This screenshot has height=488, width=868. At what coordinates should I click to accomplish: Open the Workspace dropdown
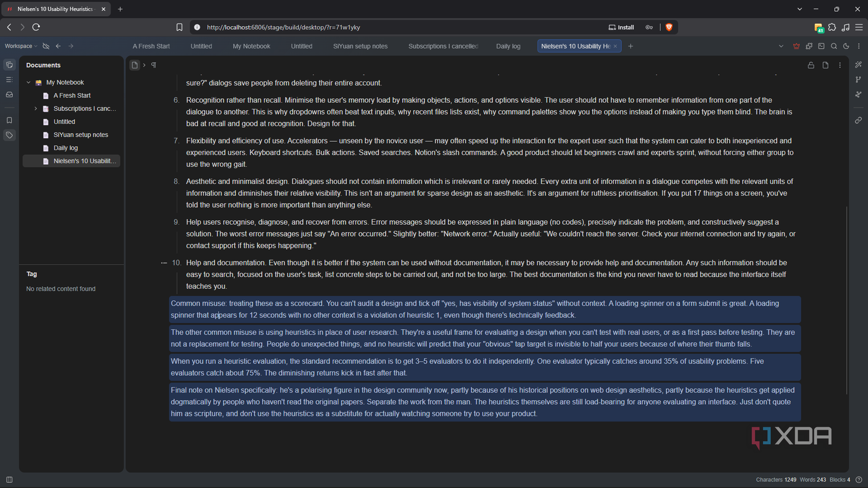tap(21, 46)
